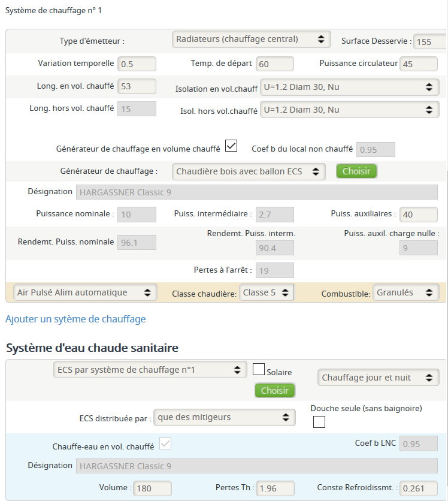Click the Puissance circulateur input
Viewport: 448px width, 501px height.
pyautogui.click(x=419, y=64)
